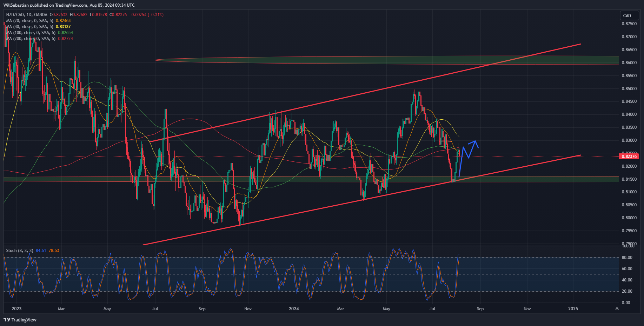Click the 0.82000 price axis label

pos(629,166)
